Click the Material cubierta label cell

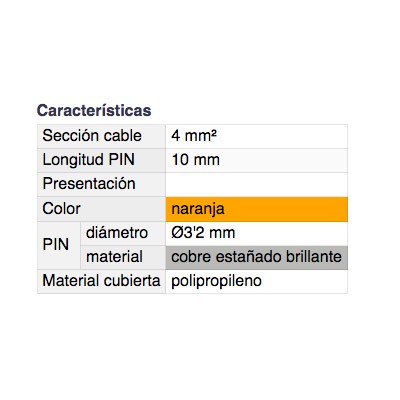(101, 281)
